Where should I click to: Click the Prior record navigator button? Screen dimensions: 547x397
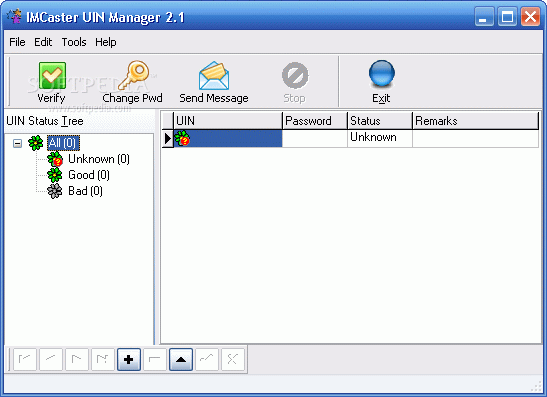(x=51, y=359)
